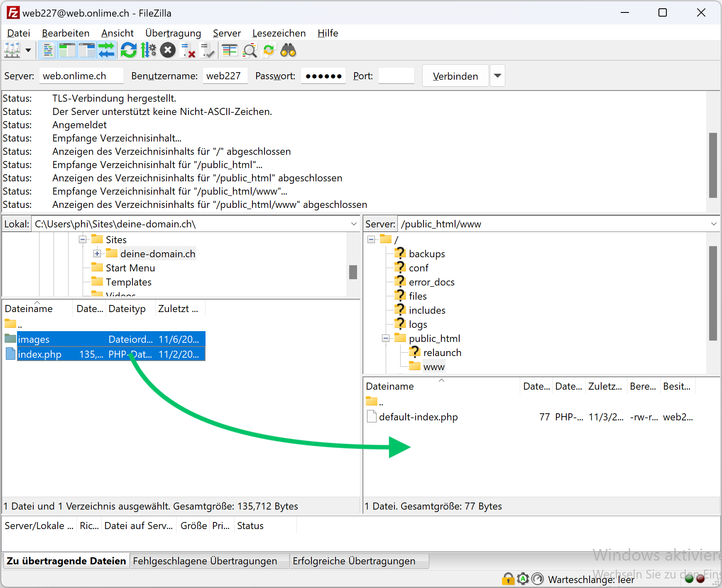Focus the Passwort input field
722x588 pixels.
pyautogui.click(x=323, y=76)
